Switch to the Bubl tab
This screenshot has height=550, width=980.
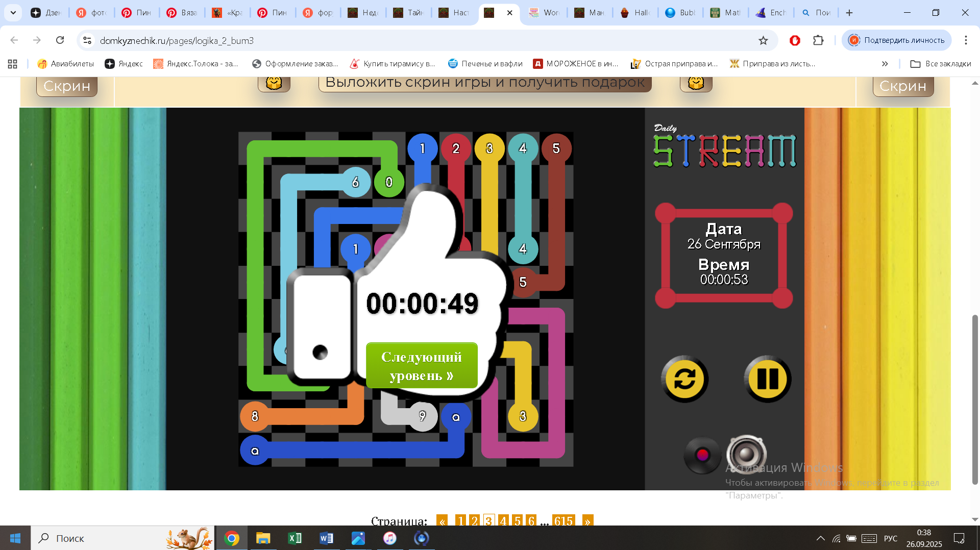coord(680,13)
